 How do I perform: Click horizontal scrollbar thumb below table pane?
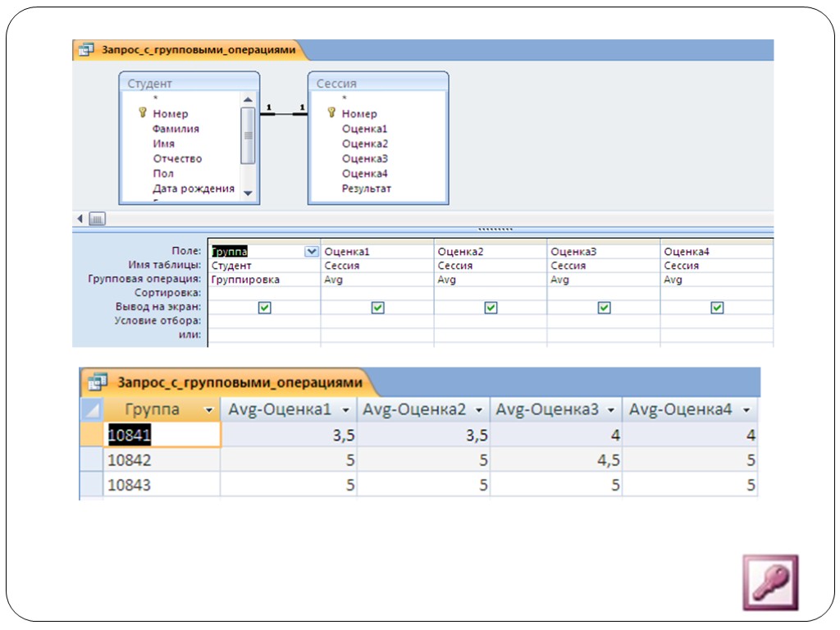click(x=97, y=219)
